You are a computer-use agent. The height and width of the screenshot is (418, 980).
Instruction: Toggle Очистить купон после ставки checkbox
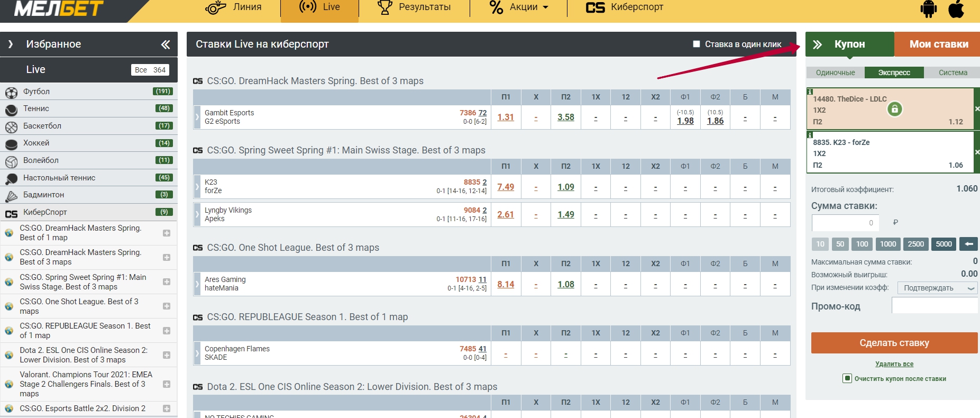847,378
